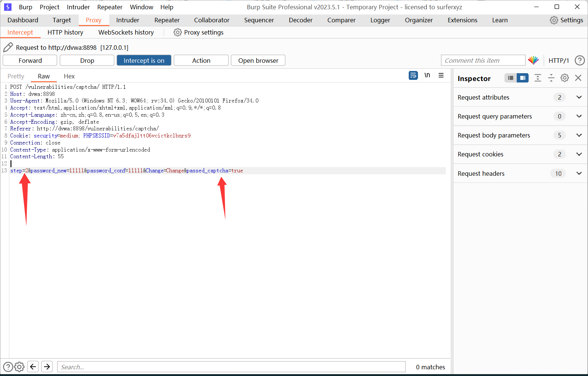Screen dimensions: 588x376
Task: Open the Burp menu
Action: click(x=26, y=7)
